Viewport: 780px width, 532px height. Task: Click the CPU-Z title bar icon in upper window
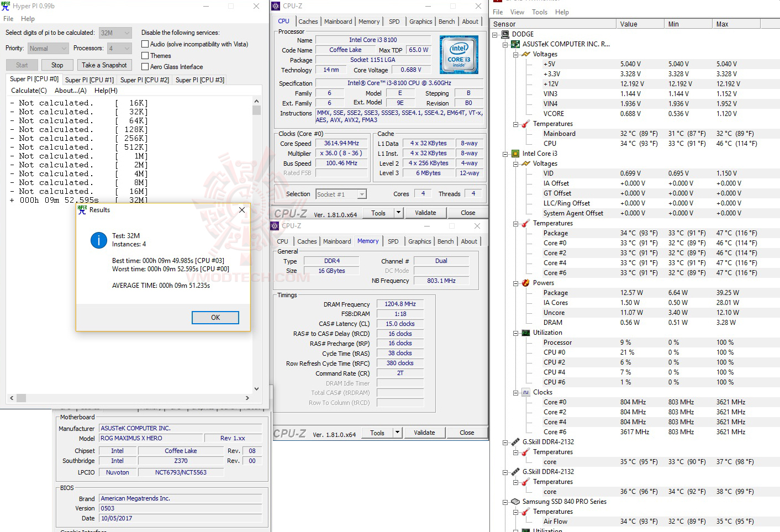tap(276, 6)
